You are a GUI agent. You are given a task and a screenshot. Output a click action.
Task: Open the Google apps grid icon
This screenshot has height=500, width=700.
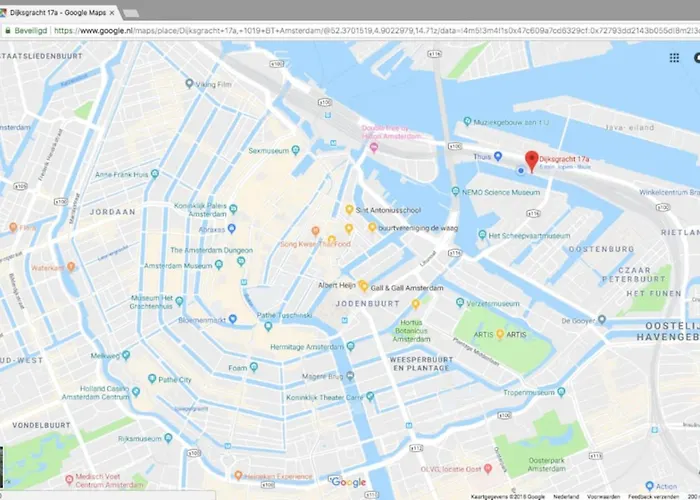coord(674,57)
